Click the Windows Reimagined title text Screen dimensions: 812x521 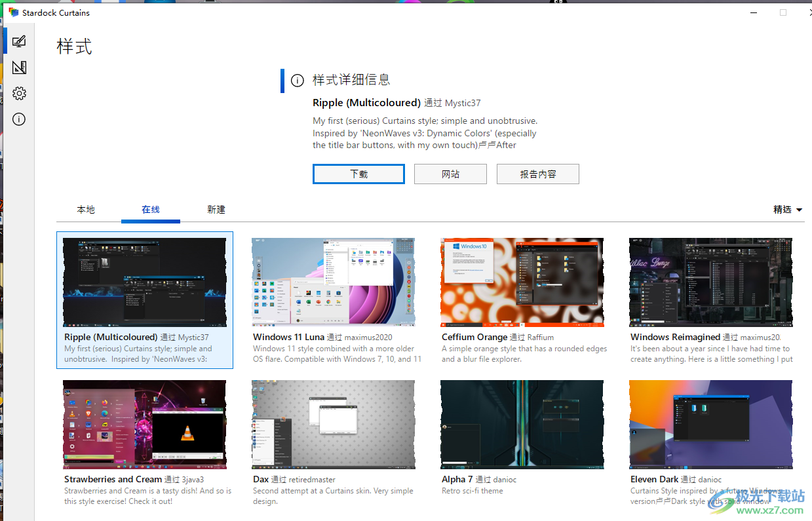click(675, 337)
